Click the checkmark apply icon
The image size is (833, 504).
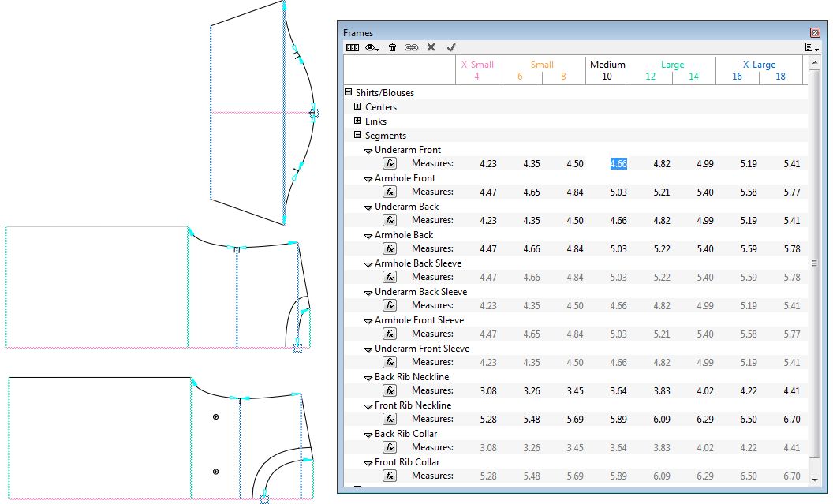pos(451,48)
